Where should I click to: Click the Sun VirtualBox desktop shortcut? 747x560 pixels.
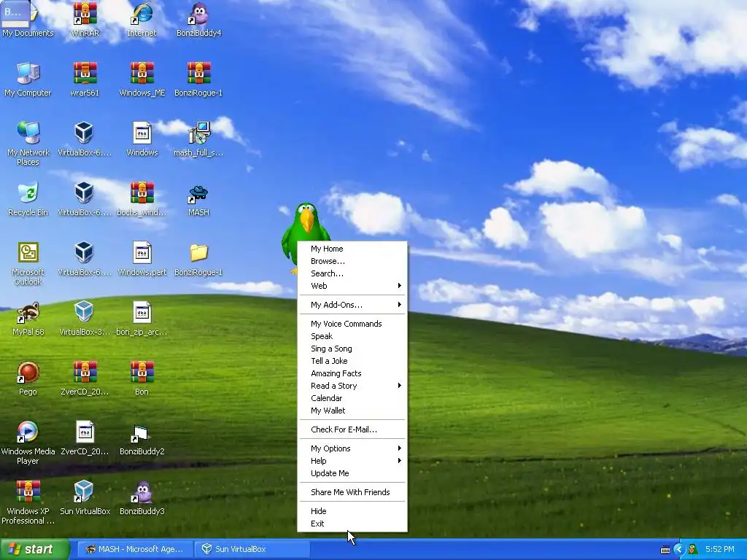click(85, 492)
